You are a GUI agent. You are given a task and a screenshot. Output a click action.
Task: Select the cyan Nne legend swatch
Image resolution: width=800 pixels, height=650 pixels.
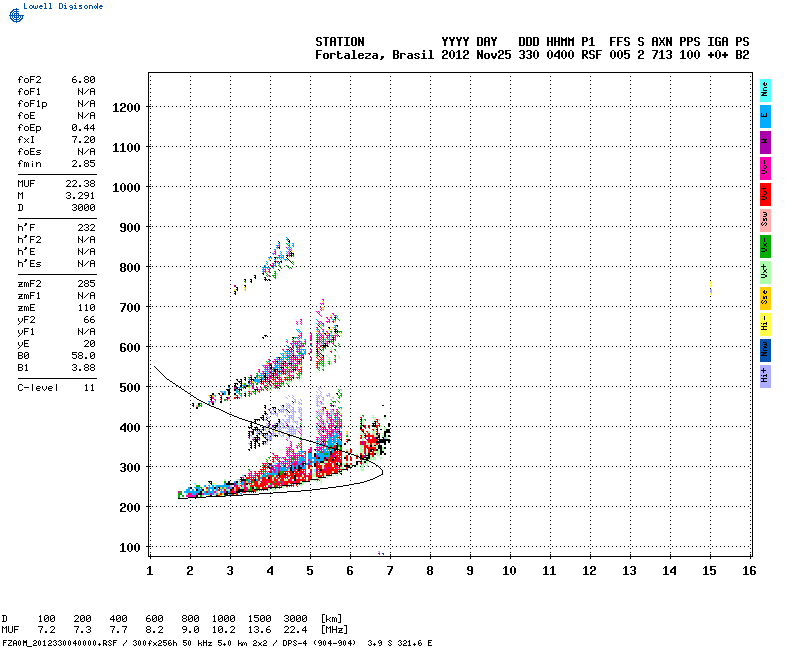765,91
